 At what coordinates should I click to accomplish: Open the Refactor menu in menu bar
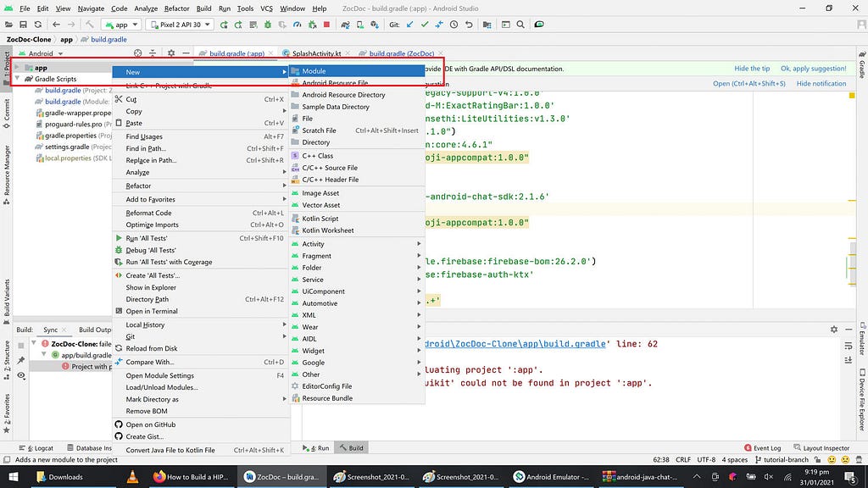(x=176, y=8)
